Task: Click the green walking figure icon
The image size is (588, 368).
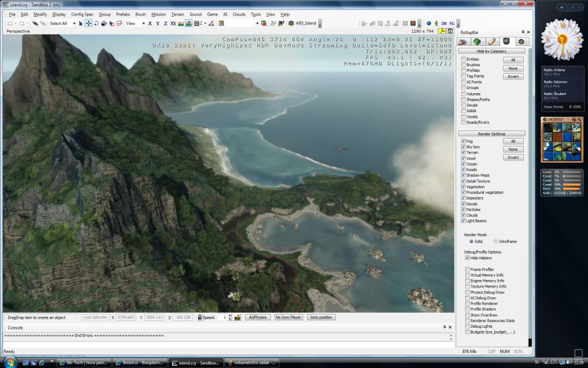Action: coord(436,23)
